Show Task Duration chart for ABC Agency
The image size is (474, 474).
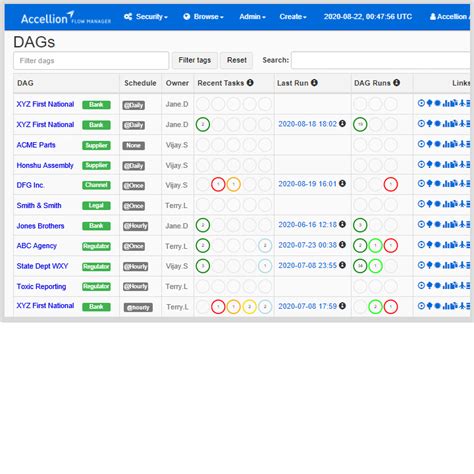(446, 245)
